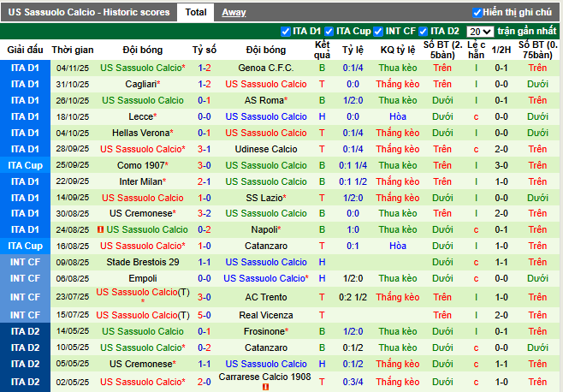Click the 0:2 1/2 odds for AC Trento match

(353, 297)
